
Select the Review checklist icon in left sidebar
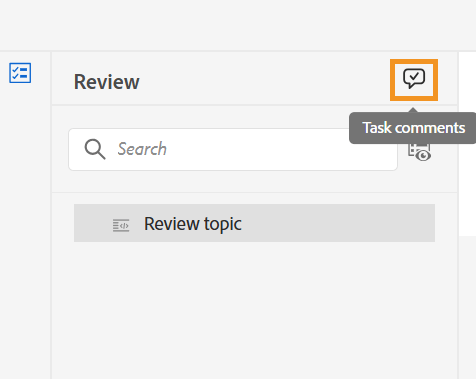(20, 73)
